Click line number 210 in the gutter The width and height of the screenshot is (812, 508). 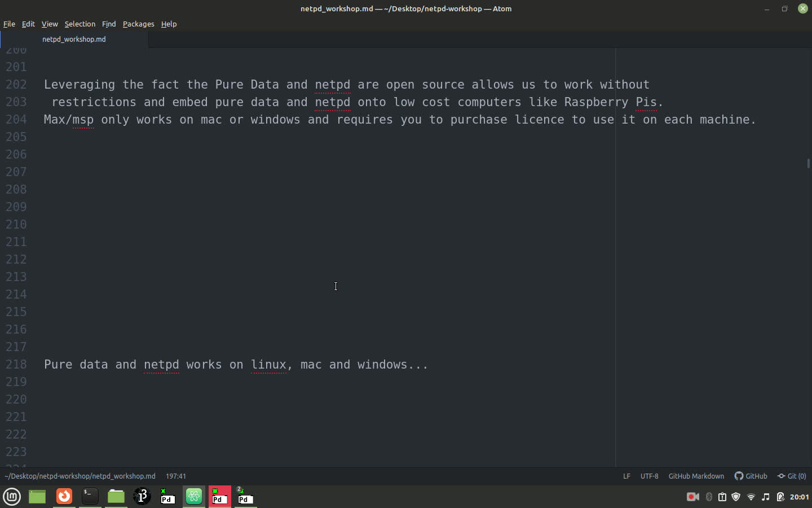tap(16, 225)
